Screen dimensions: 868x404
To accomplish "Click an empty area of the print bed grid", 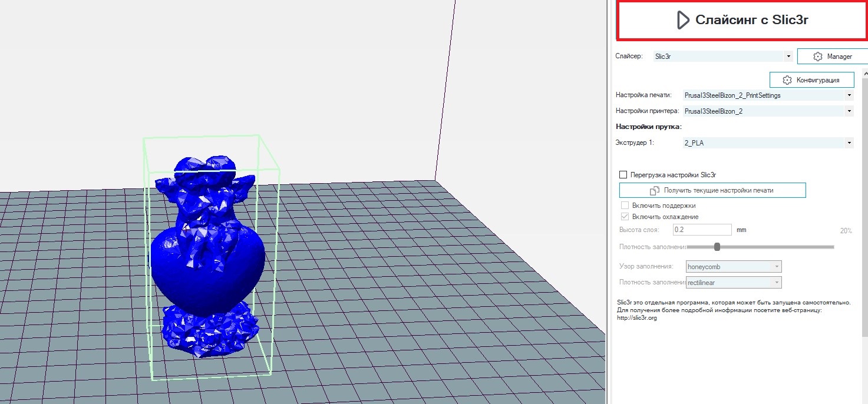I will 412,294.
